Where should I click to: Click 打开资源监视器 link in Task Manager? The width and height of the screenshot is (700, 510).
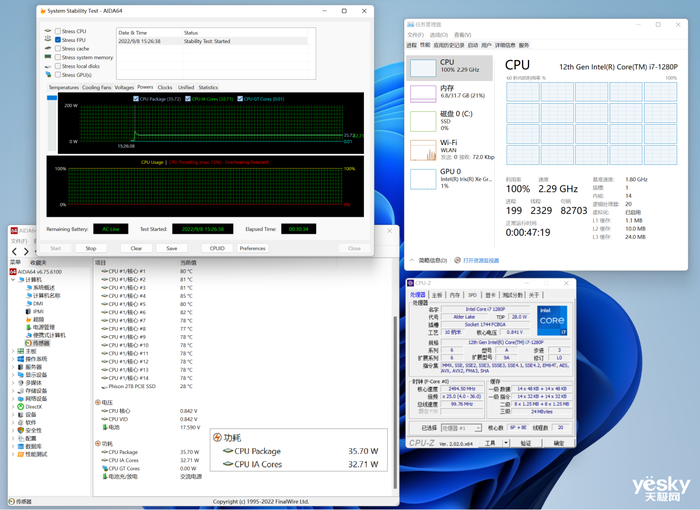coord(482,260)
